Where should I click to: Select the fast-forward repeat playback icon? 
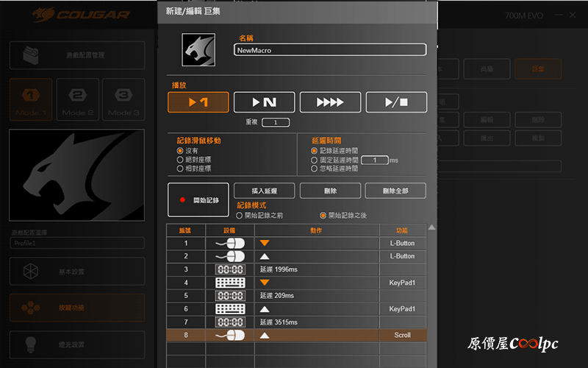pyautogui.click(x=330, y=102)
